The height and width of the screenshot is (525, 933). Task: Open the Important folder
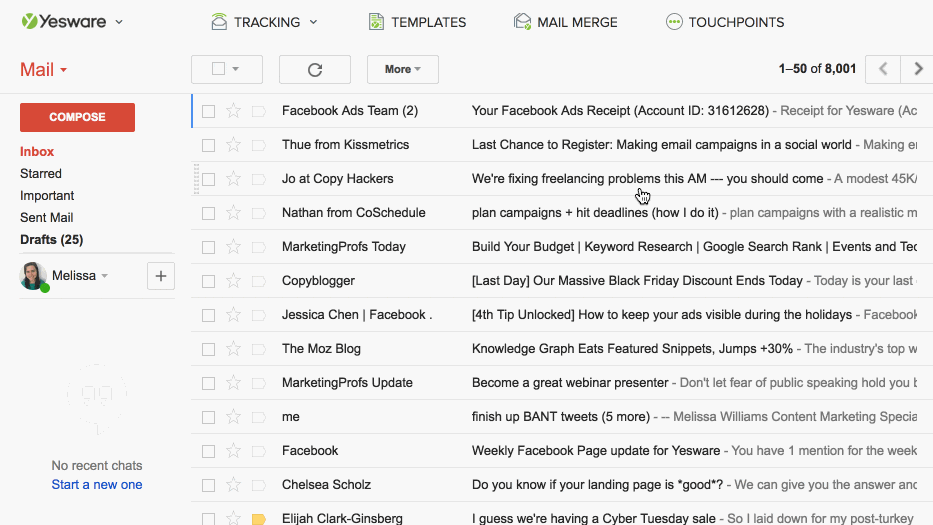pos(47,196)
